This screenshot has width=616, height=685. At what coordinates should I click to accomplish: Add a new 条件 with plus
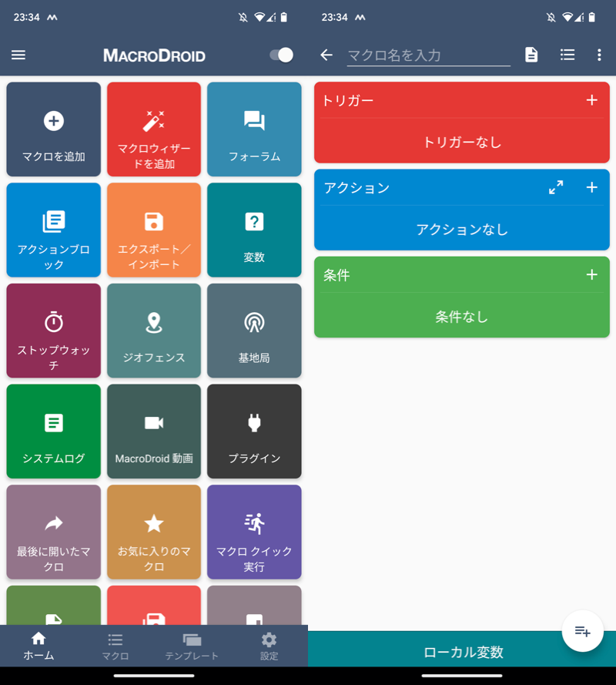pos(591,274)
